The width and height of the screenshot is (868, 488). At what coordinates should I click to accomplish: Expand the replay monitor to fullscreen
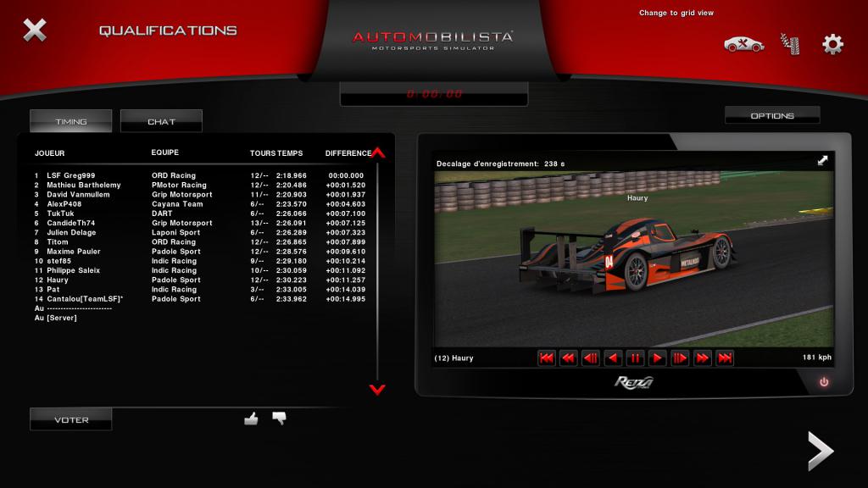[x=822, y=160]
